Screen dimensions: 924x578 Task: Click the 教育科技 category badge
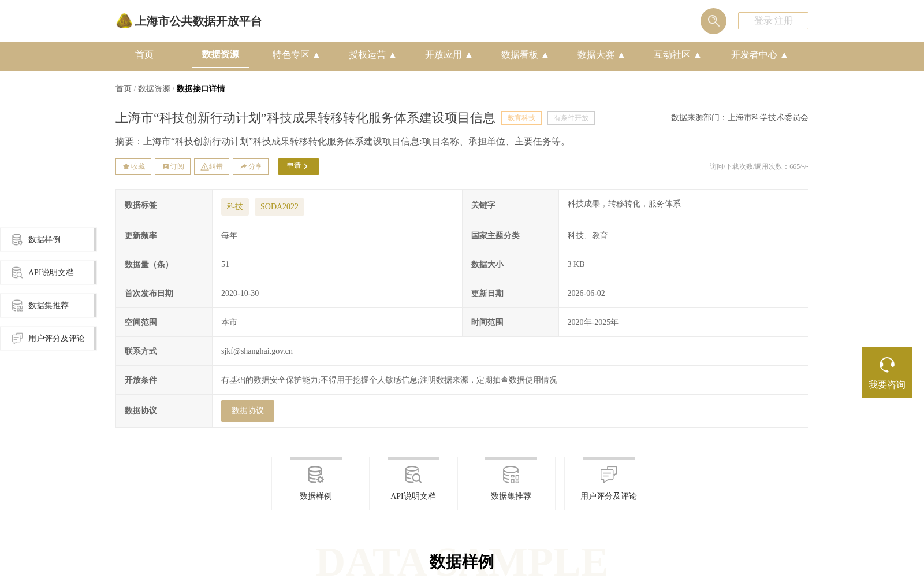tap(521, 118)
